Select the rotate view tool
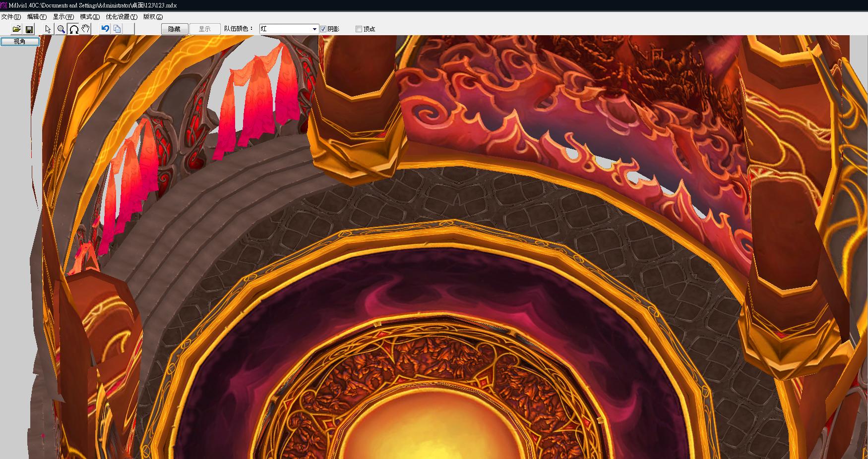 click(x=73, y=29)
